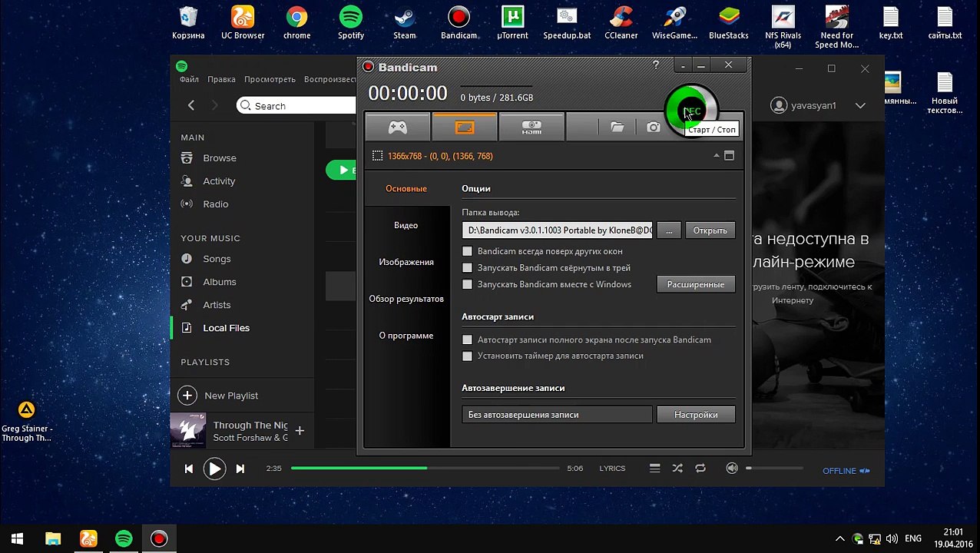The height and width of the screenshot is (553, 980).
Task: Enable 'Установить таймер для автостарта записи' checkbox
Action: point(467,356)
